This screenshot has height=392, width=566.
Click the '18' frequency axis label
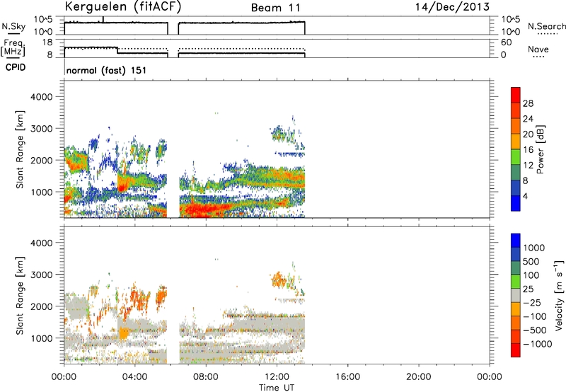[47, 42]
